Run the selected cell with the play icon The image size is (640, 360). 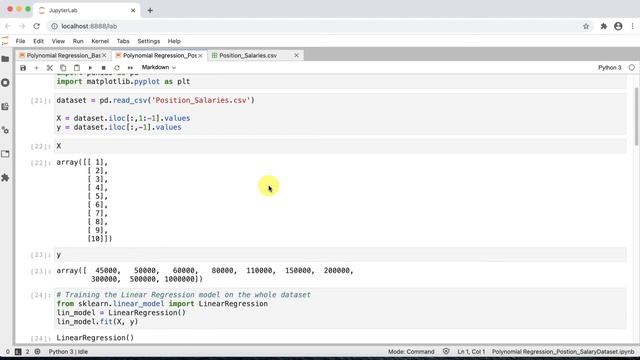(x=90, y=68)
